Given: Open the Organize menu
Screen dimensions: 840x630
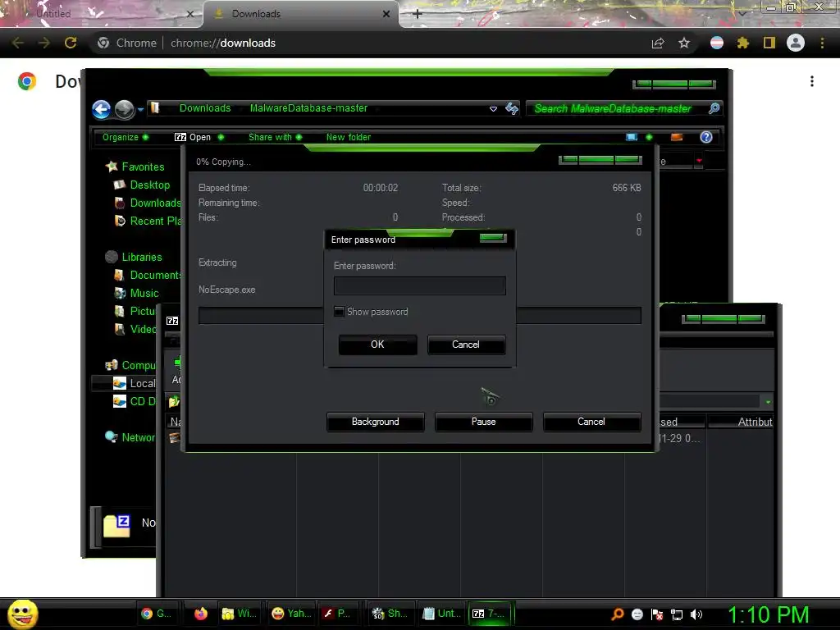Looking at the screenshot, I should (x=126, y=137).
